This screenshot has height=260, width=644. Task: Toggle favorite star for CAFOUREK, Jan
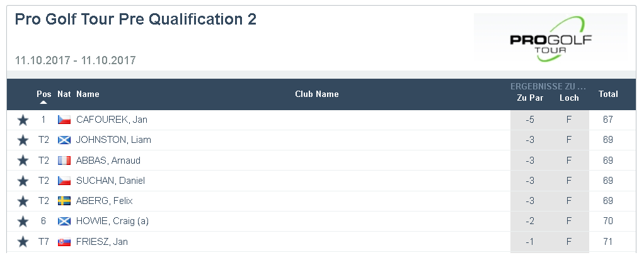tap(23, 120)
